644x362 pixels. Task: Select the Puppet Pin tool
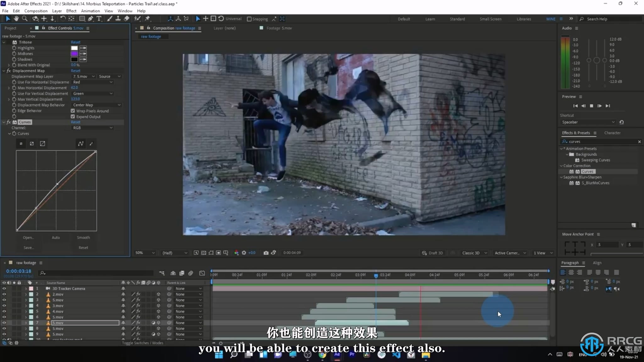(x=147, y=19)
